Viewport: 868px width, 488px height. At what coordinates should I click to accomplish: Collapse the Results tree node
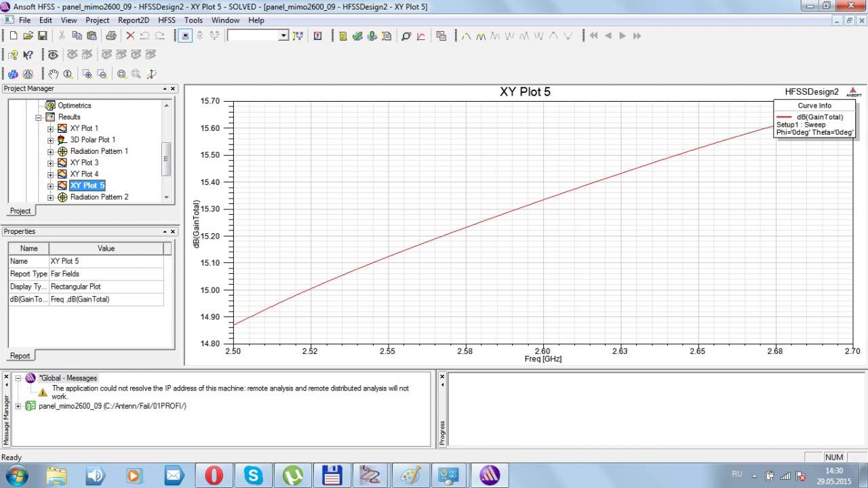point(39,117)
